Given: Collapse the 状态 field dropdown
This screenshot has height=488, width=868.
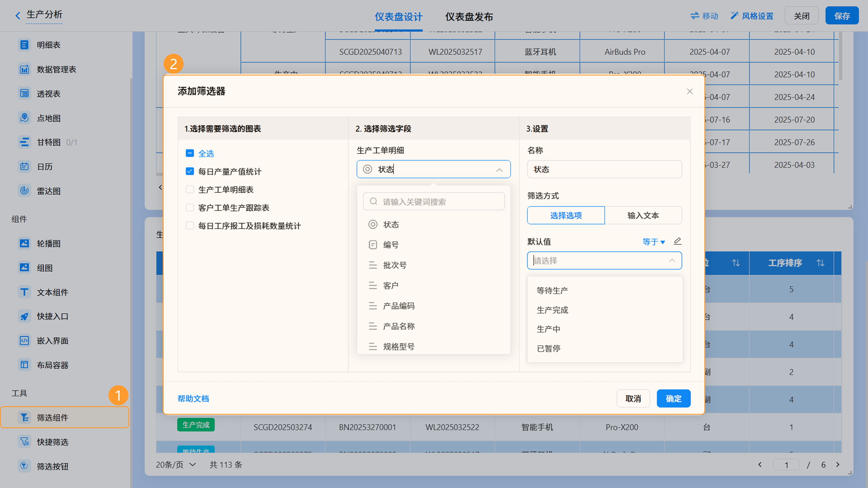Looking at the screenshot, I should pyautogui.click(x=499, y=170).
